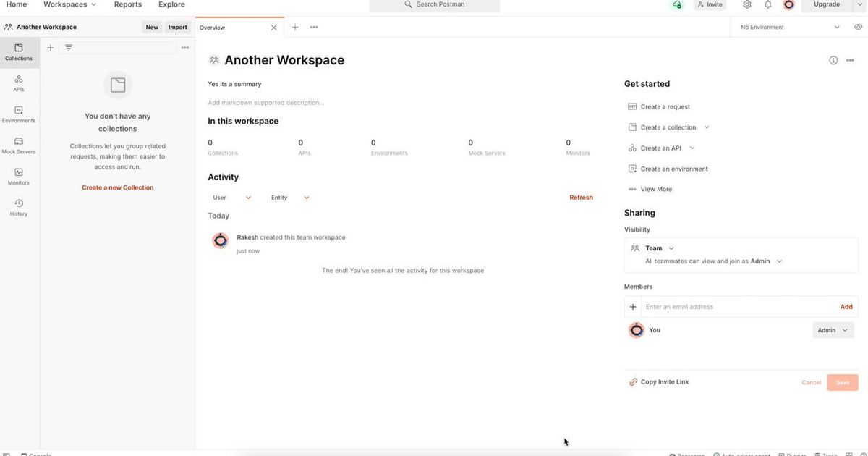This screenshot has width=868, height=456.
Task: Click your avatar in the Members list
Action: click(637, 330)
